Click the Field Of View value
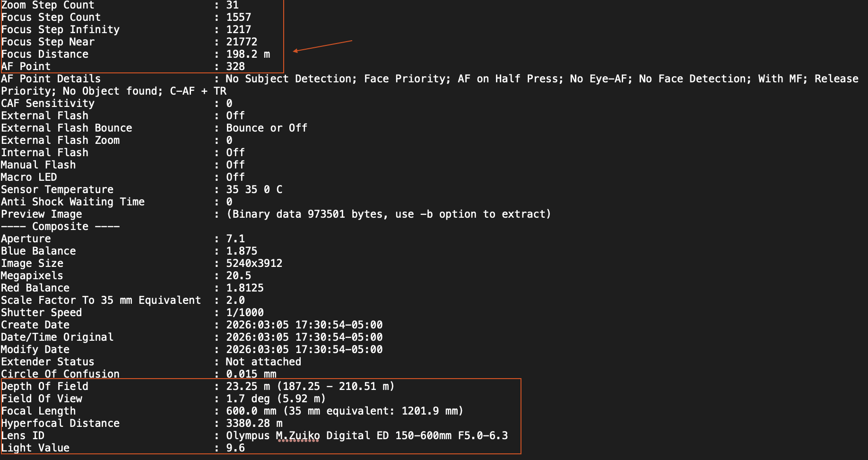 [x=276, y=399]
